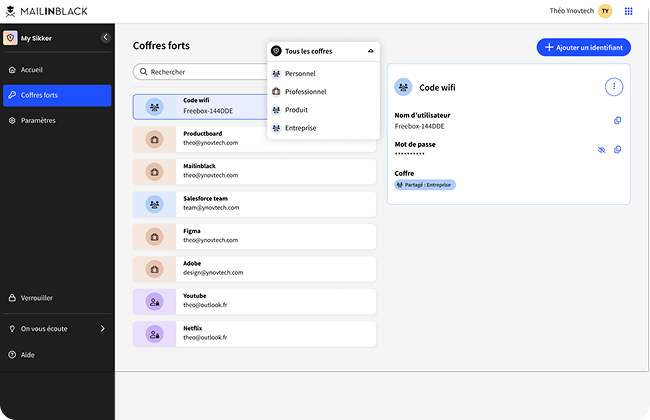Click the Youtube personal vault icon

[154, 301]
